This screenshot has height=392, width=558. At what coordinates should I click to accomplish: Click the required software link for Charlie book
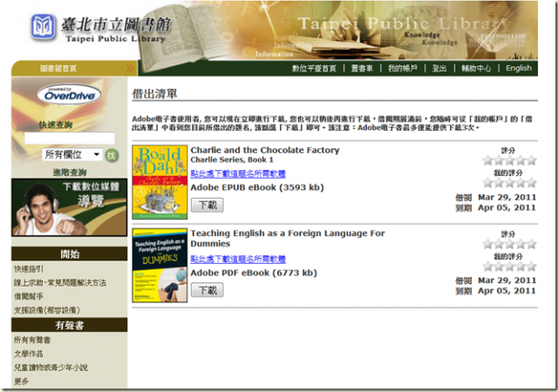pyautogui.click(x=238, y=173)
